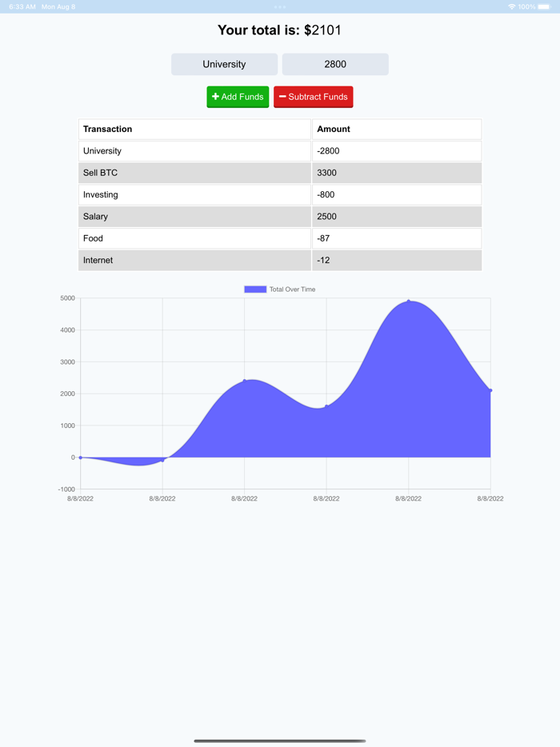Click the 3300 amount cell
Image resolution: width=560 pixels, height=747 pixels.
click(397, 173)
